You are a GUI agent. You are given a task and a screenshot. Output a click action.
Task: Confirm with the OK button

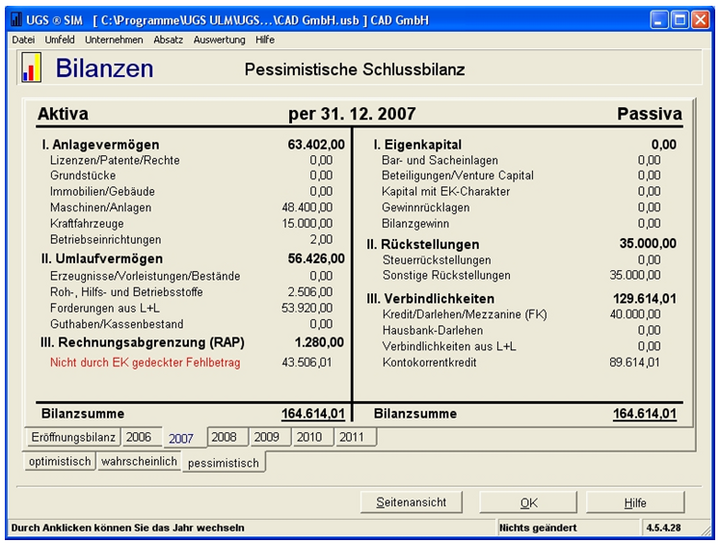pos(529,503)
